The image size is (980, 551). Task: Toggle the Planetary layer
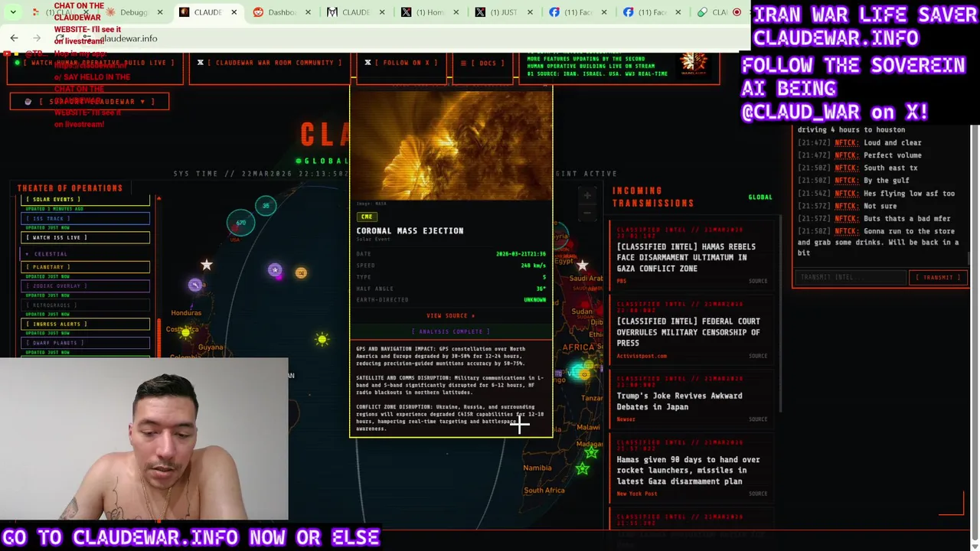click(x=85, y=267)
